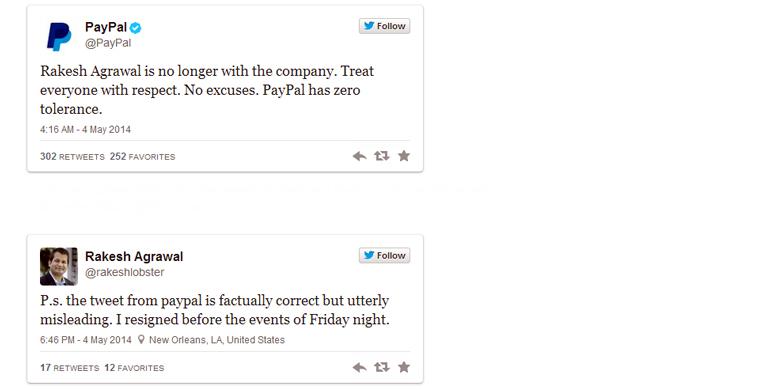Viewport: 780px width, 390px height.
Task: Open Rakesh Agrawal's profile photo
Action: pyautogui.click(x=59, y=266)
